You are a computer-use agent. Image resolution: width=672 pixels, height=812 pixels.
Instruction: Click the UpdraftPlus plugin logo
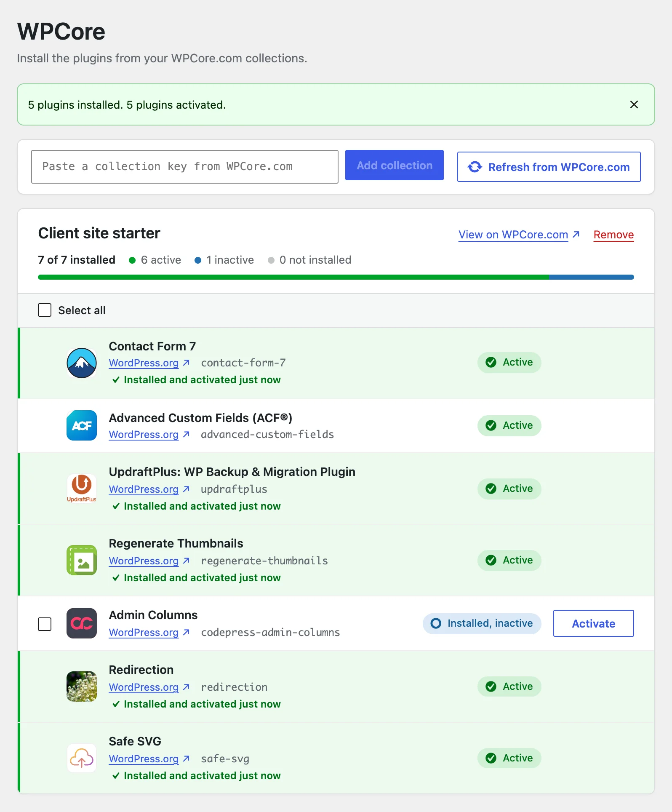[x=82, y=489]
